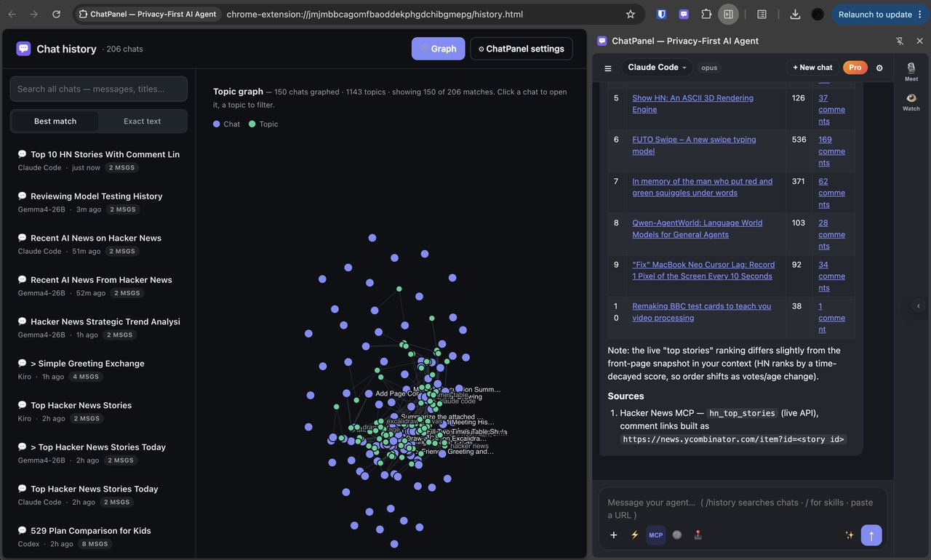Toggle the MCP button in composer

[656, 535]
